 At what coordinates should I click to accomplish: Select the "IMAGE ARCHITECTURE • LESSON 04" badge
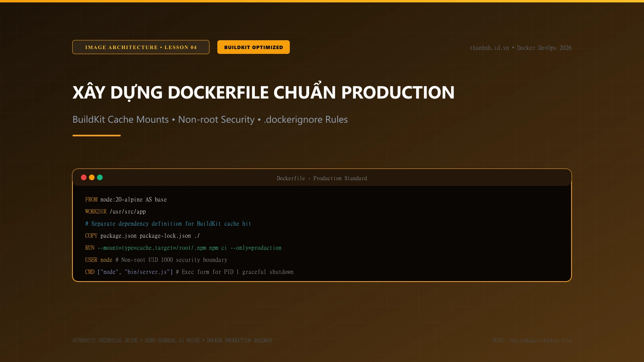point(141,47)
